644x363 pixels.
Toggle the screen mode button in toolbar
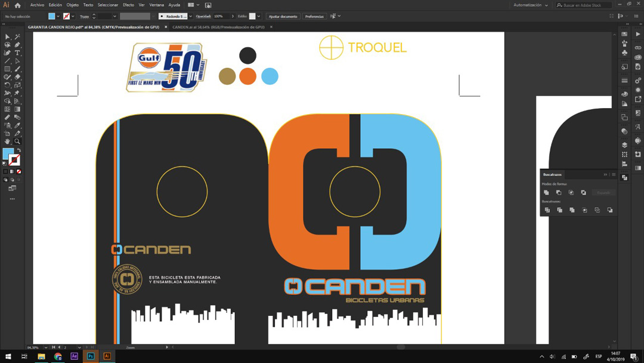(x=12, y=188)
